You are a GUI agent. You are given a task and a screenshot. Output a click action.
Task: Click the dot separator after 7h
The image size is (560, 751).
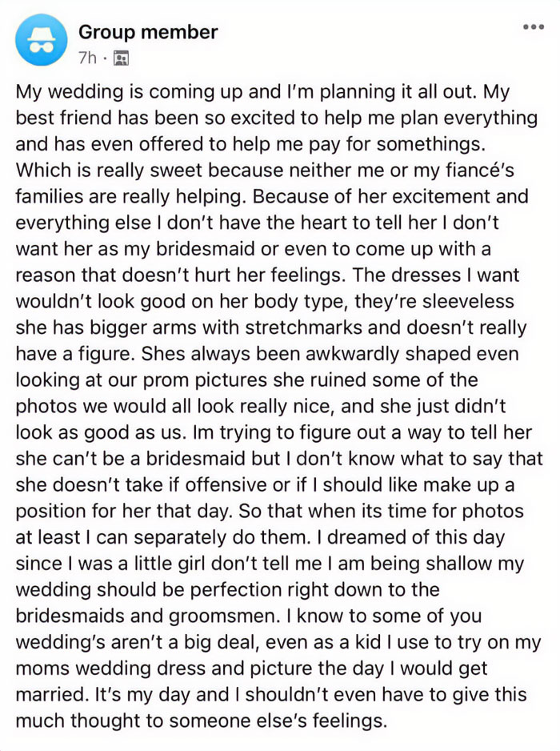pyautogui.click(x=105, y=58)
